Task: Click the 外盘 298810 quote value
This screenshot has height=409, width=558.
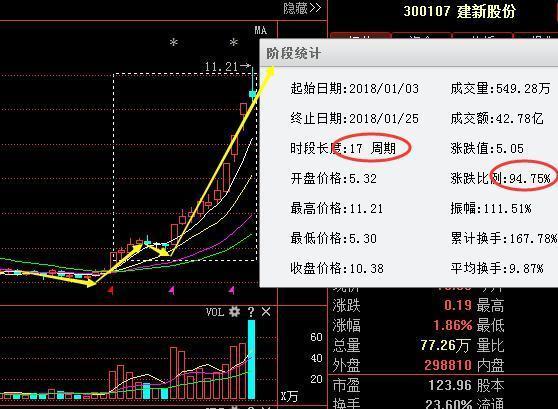Action: pos(448,365)
